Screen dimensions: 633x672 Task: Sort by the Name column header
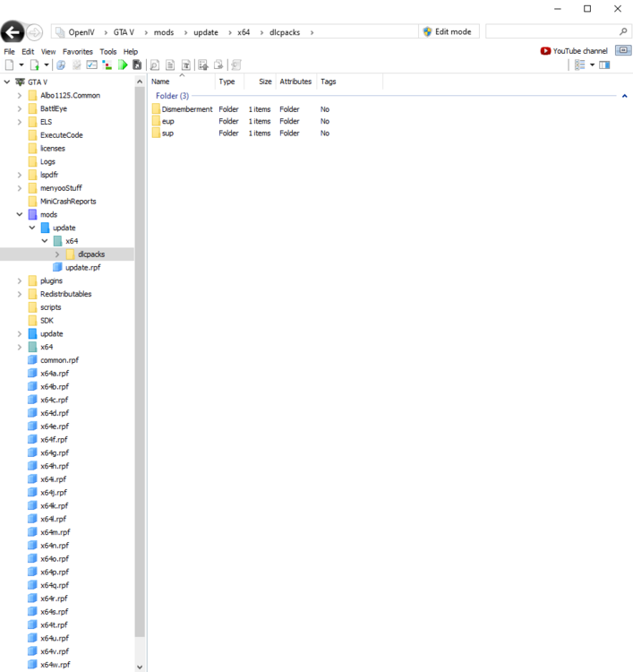tap(182, 82)
